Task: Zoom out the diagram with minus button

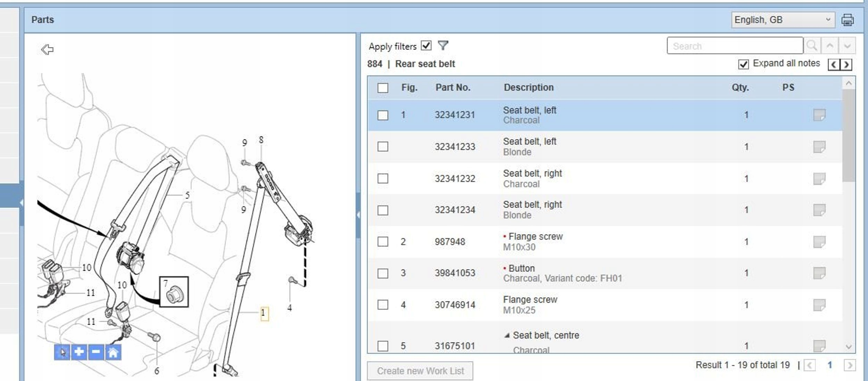Action: pos(96,352)
